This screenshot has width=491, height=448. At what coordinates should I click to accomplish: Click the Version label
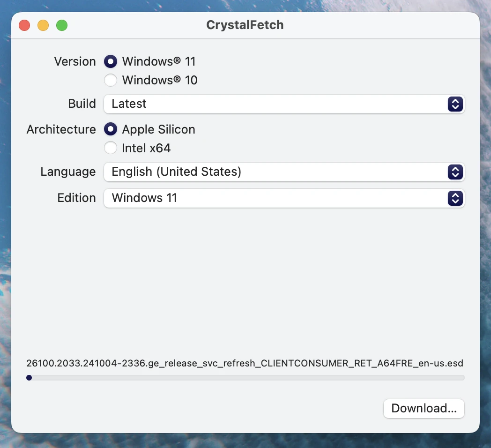[75, 61]
